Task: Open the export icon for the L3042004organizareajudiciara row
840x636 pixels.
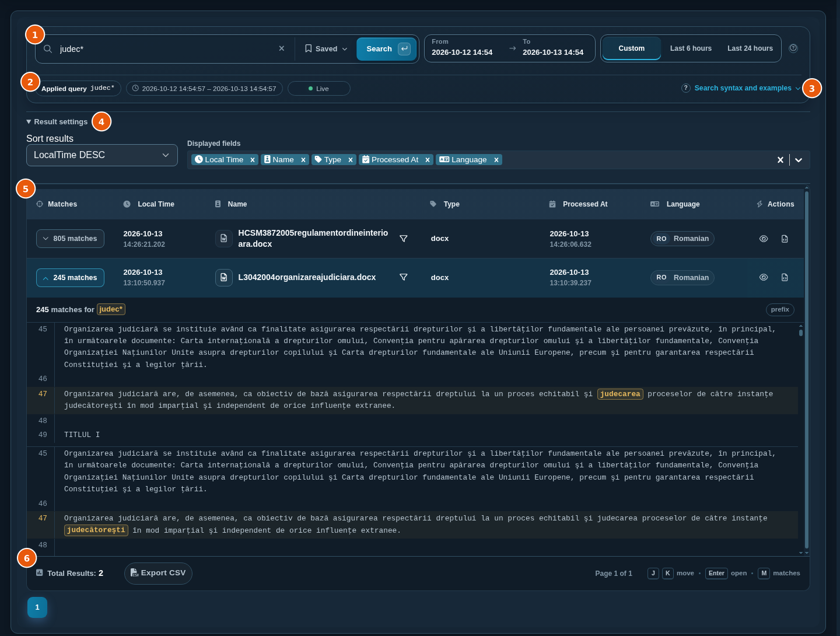Action: point(785,277)
